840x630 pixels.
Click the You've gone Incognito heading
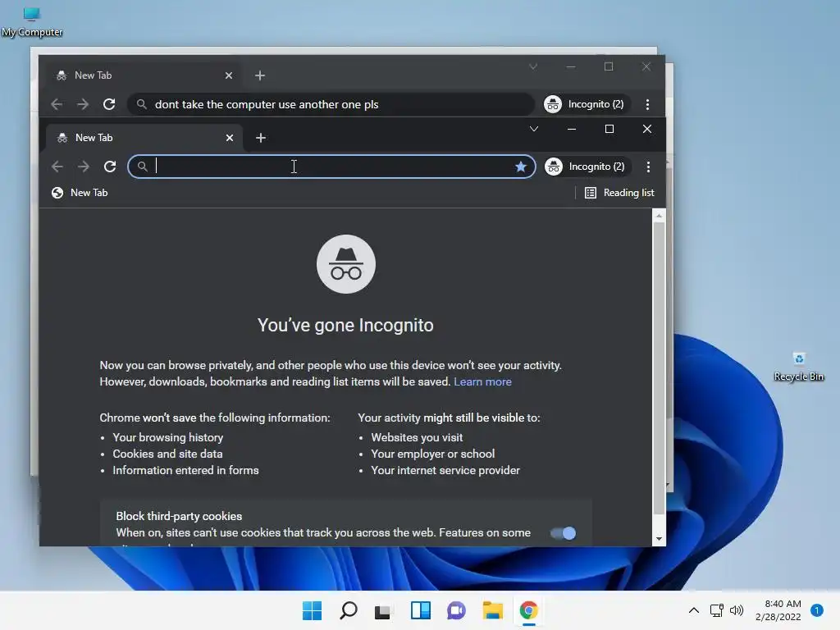345,325
